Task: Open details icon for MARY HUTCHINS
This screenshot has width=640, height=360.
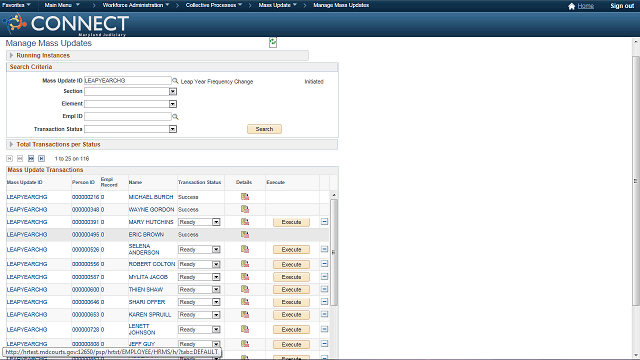Action: [244, 222]
